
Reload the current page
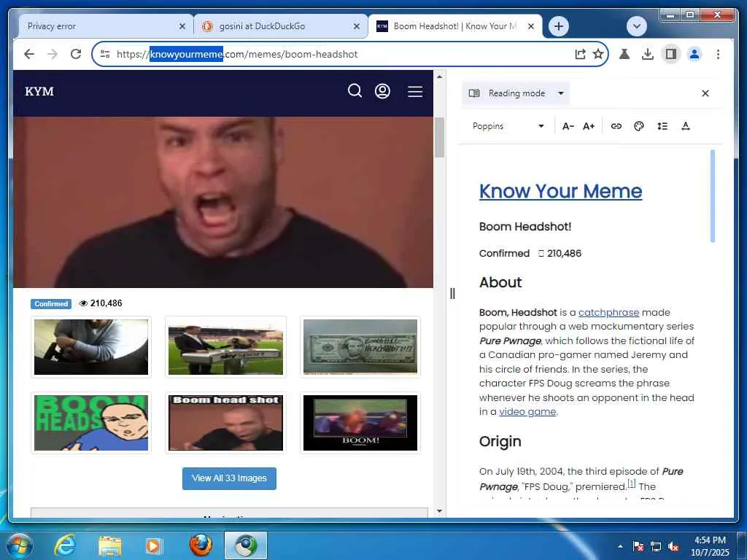click(76, 54)
